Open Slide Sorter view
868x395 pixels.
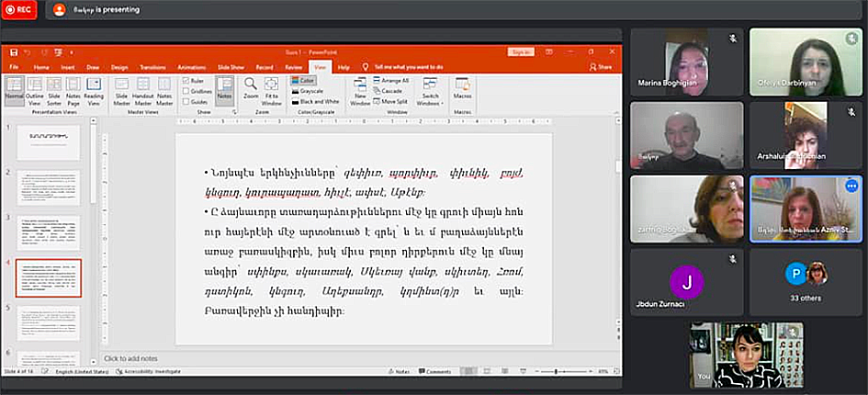(54, 89)
